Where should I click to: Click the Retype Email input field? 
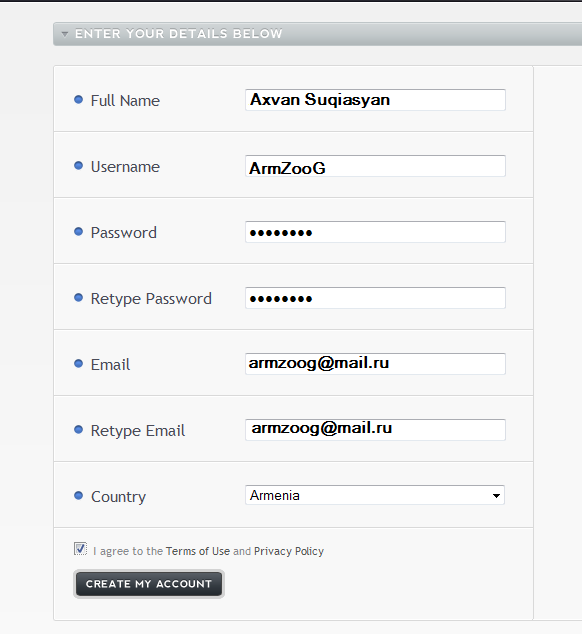tap(375, 430)
